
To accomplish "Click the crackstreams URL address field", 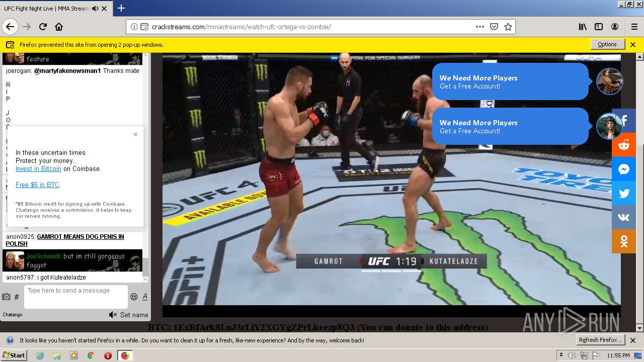I will (311, 27).
